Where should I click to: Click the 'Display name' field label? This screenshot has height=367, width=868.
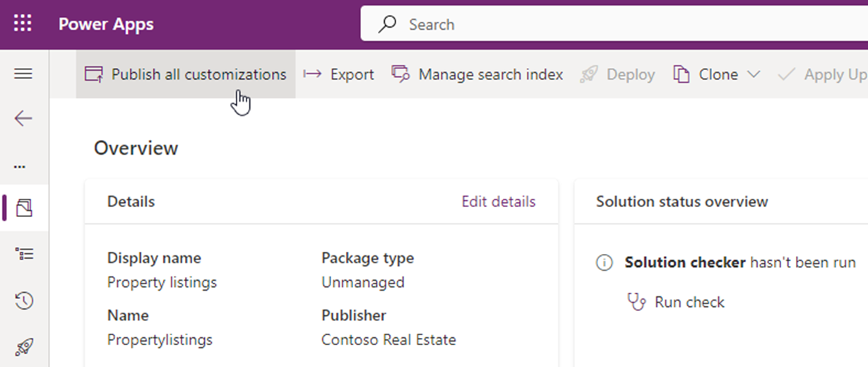click(x=154, y=258)
